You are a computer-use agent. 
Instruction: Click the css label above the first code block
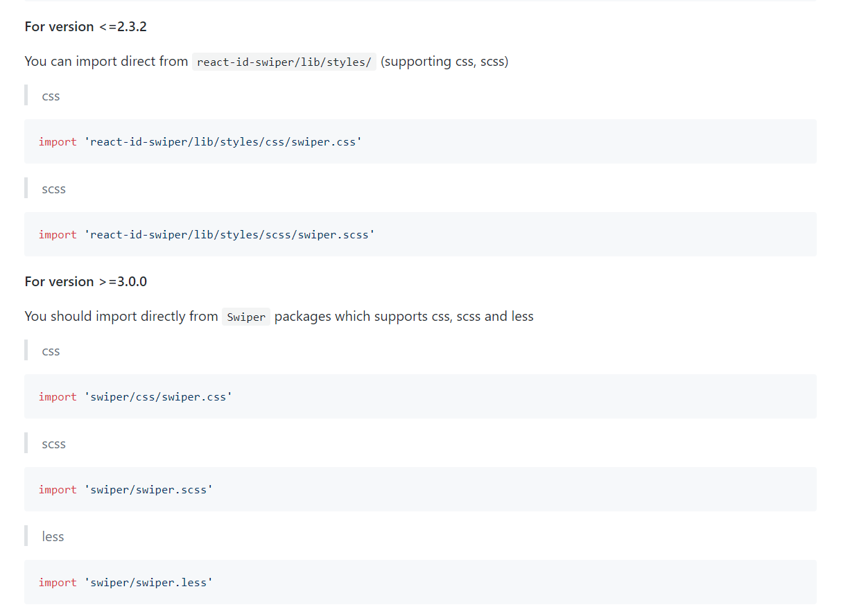pos(51,96)
